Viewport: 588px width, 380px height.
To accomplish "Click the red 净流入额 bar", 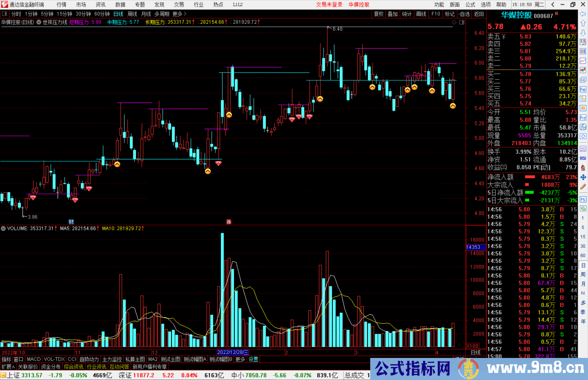I will click(530, 177).
